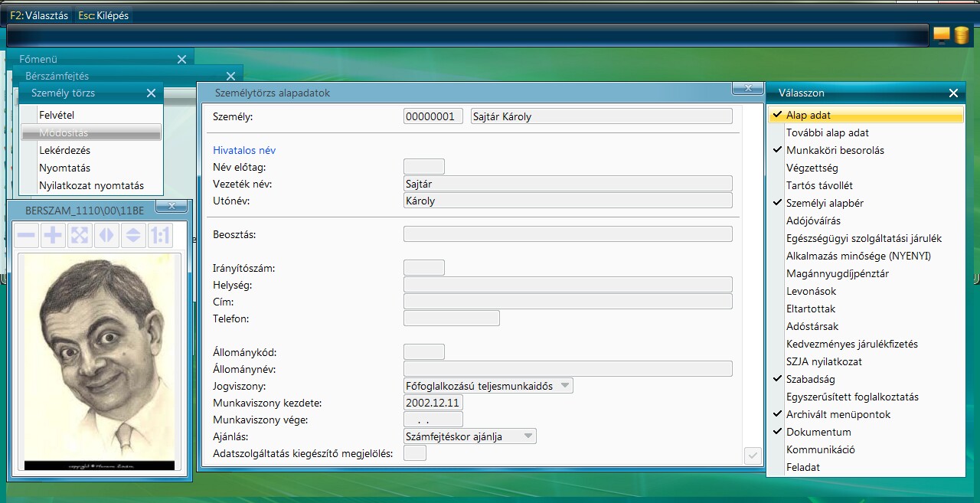980x503 pixels.
Task: Click the Utónév field
Action: point(568,201)
